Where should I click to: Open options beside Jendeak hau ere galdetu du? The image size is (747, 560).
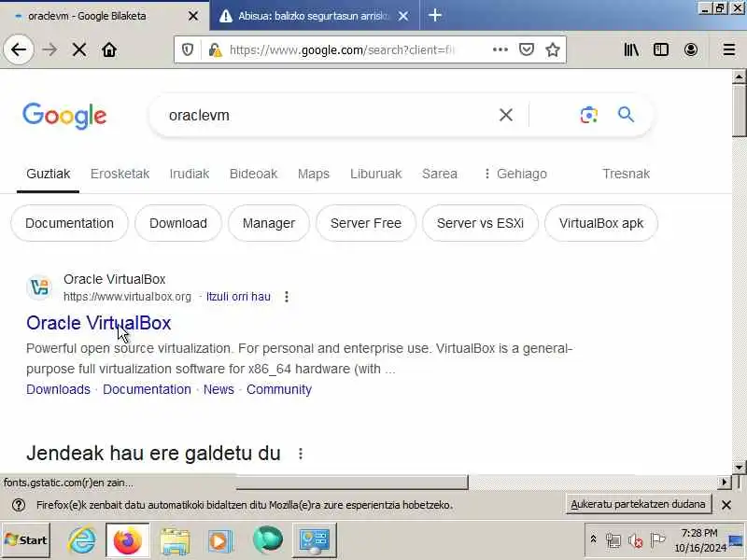(301, 454)
